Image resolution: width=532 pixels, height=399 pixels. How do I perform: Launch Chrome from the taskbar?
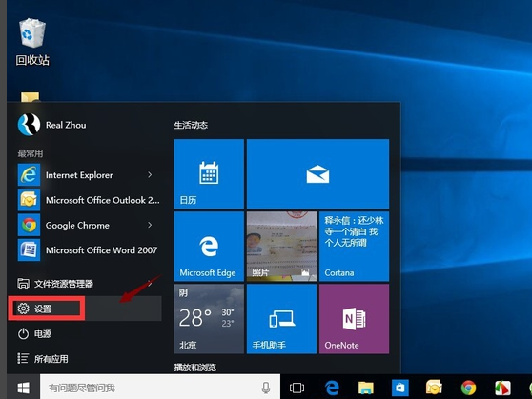(x=468, y=388)
